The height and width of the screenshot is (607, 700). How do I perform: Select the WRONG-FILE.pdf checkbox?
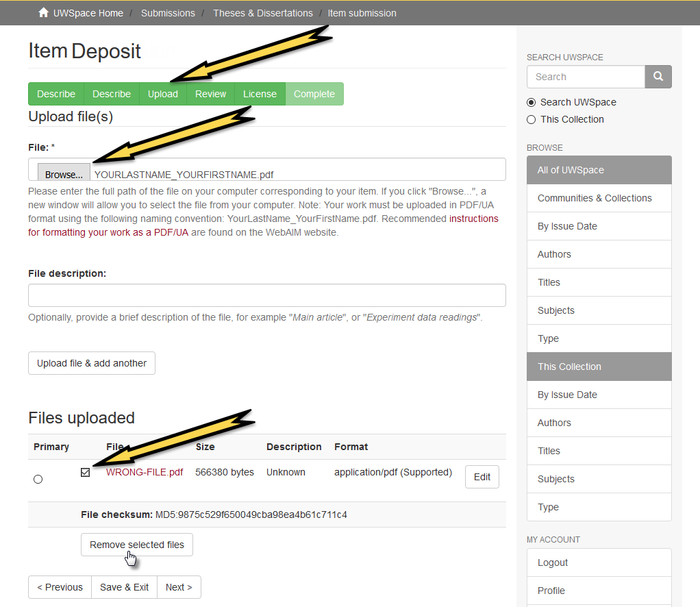[85, 472]
